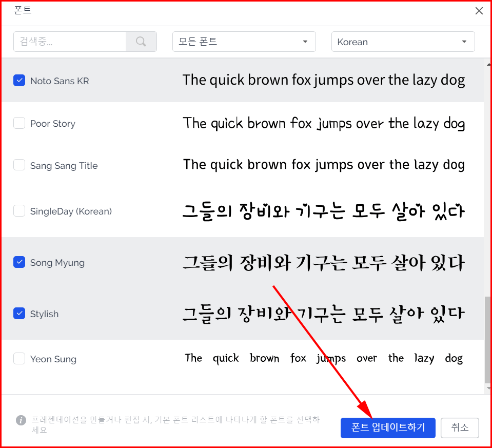Close the font dialog with X
The image size is (492, 448).
coord(479,11)
